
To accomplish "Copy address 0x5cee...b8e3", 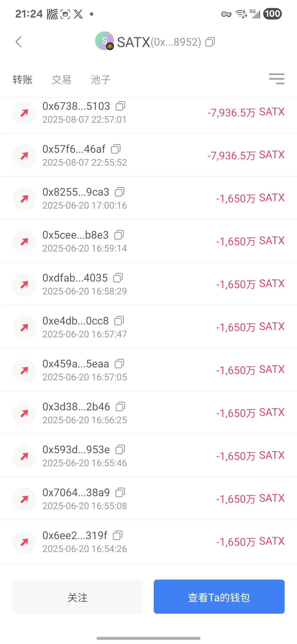I will (119, 235).
